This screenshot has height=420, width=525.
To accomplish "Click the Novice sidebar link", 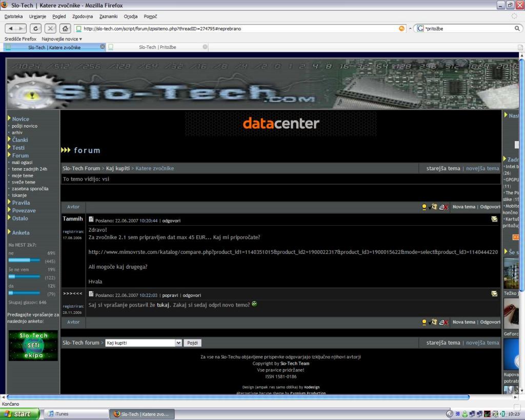I will point(21,119).
